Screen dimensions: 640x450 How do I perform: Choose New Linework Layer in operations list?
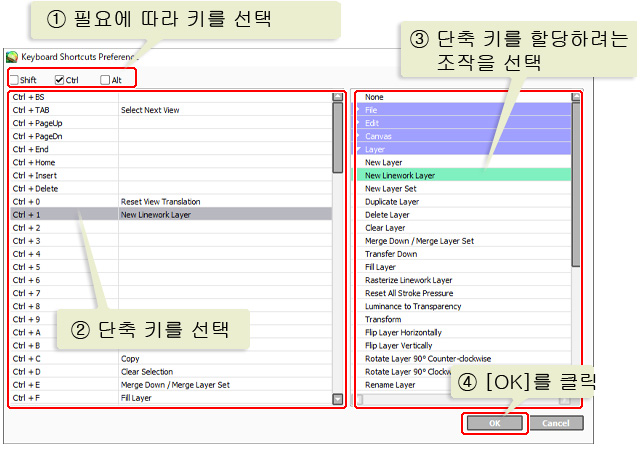(400, 175)
